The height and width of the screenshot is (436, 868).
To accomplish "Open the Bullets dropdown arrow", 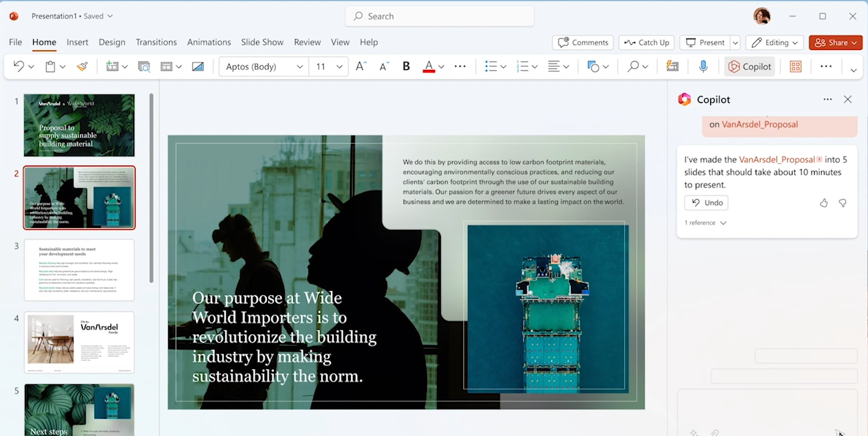I will pyautogui.click(x=503, y=67).
